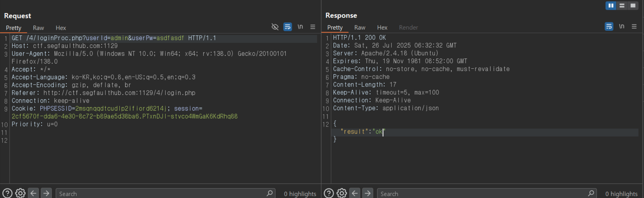Viewport: 644px width, 198px height.
Task: Toggle word wrap icon in Request panel
Action: point(287,27)
